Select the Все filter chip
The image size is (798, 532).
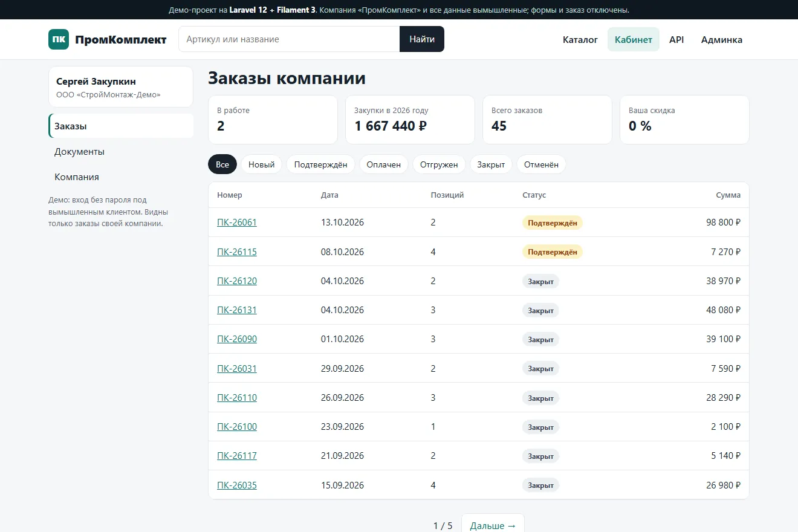[222, 164]
